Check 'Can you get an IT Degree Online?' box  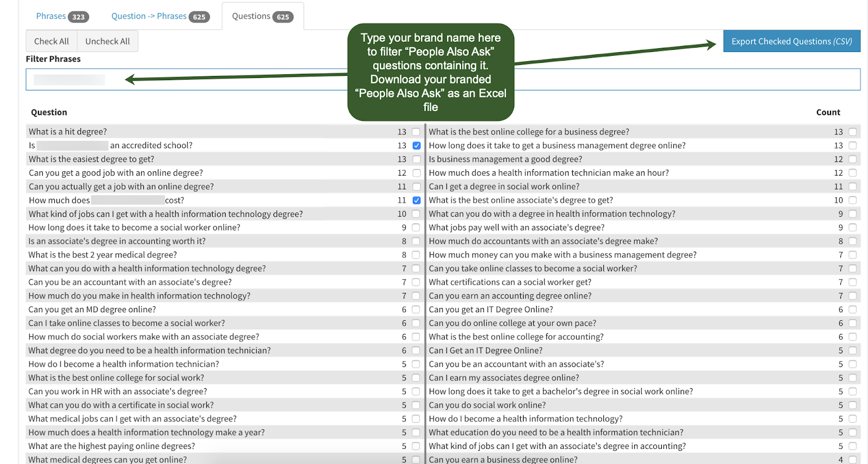tap(852, 310)
